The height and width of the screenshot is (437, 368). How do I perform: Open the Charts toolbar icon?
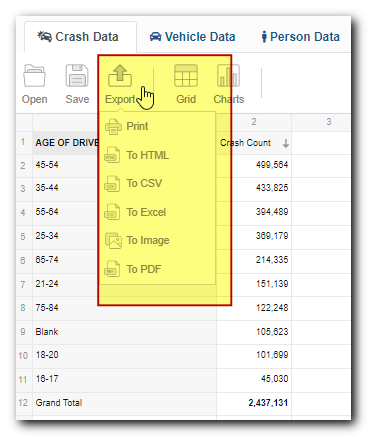coord(229,76)
